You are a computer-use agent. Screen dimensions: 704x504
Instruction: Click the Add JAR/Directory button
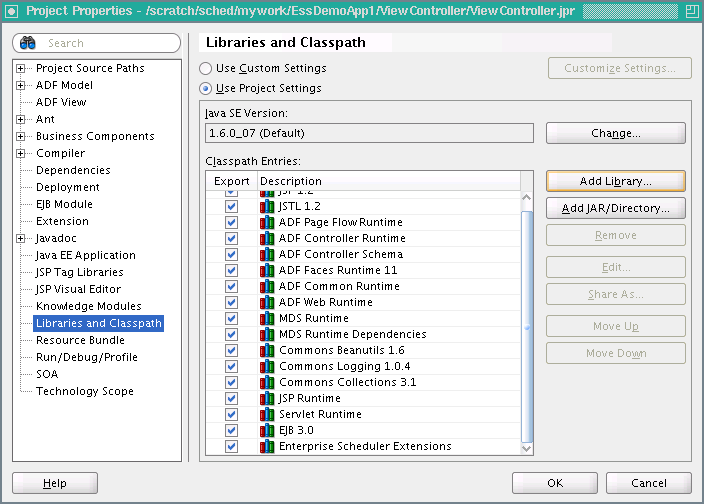point(616,208)
